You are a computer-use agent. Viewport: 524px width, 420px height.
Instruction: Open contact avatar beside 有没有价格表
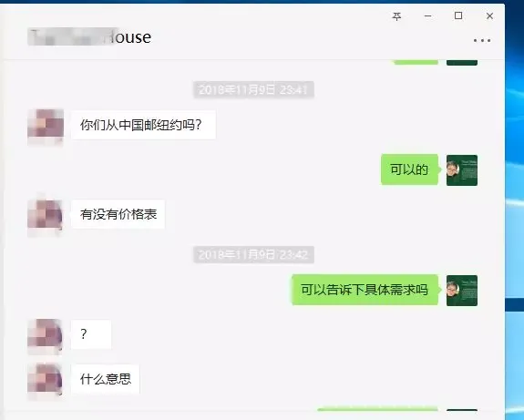46,215
